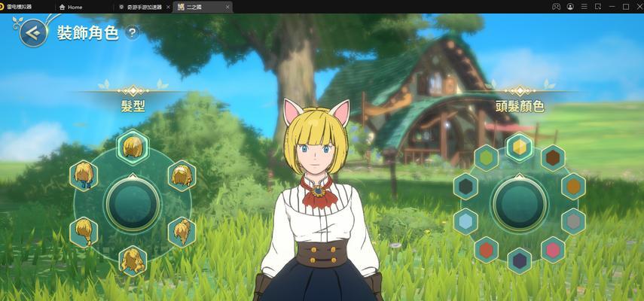
Task: Open the emulator gamepad settings icon
Action: [x=556, y=7]
